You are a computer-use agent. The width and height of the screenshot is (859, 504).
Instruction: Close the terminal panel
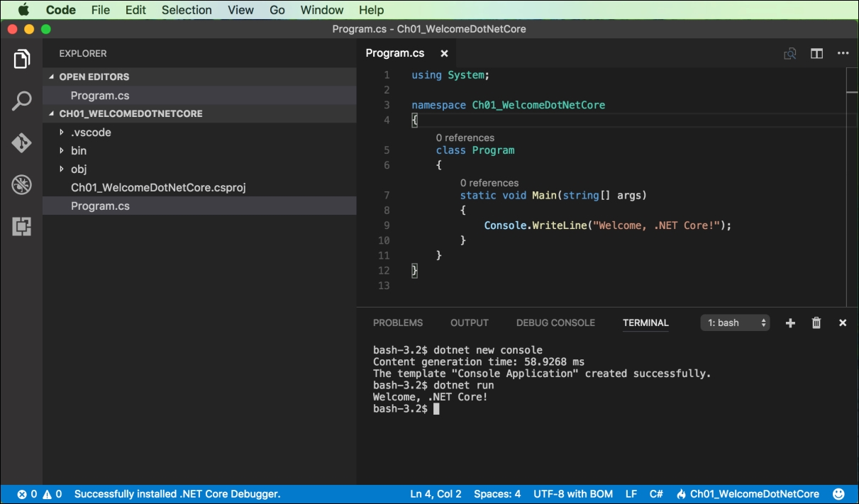coord(843,323)
